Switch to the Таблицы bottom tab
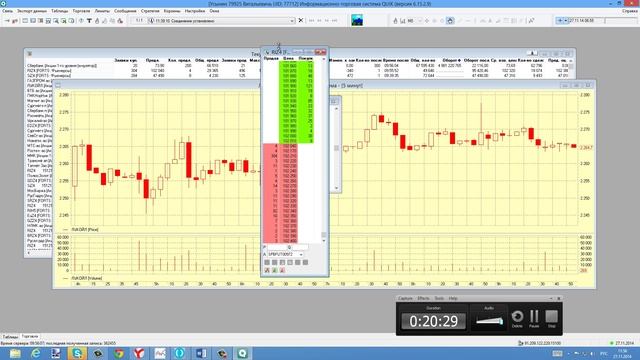Screen dimensions: 640x360 tap(10, 337)
